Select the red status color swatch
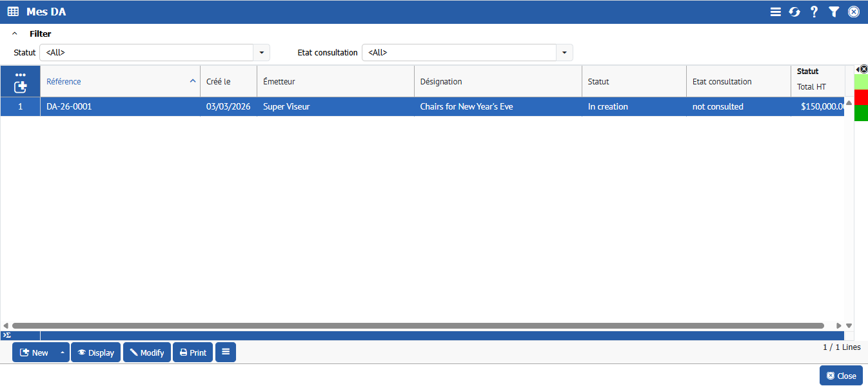This screenshot has width=868, height=386. [861, 97]
